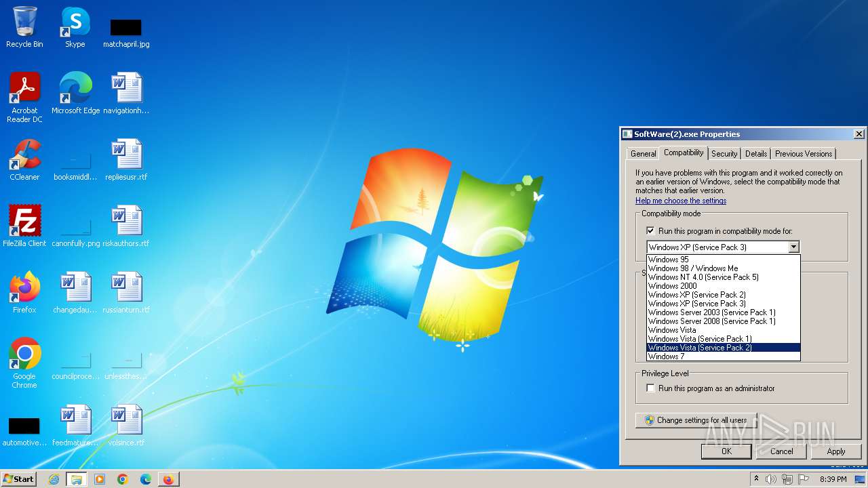Open the network icon in system tray
Image resolution: width=868 pixels, height=488 pixels.
787,479
